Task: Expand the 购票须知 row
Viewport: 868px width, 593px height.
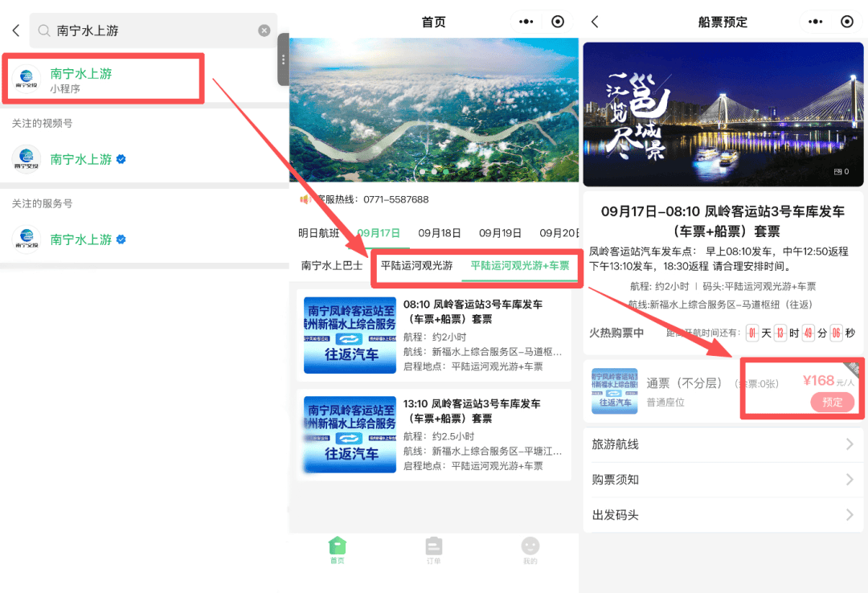Action: [723, 480]
